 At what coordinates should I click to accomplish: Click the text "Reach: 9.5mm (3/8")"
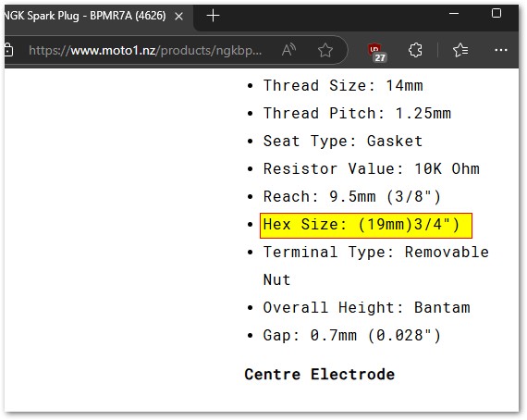tap(352, 197)
